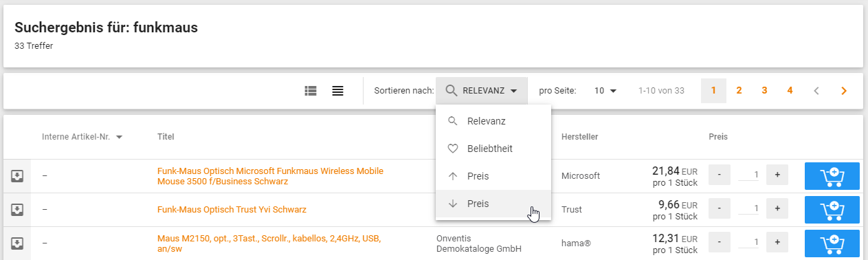Decrease quantity for Trust Yvi mouse
The image size is (868, 260).
pos(719,209)
